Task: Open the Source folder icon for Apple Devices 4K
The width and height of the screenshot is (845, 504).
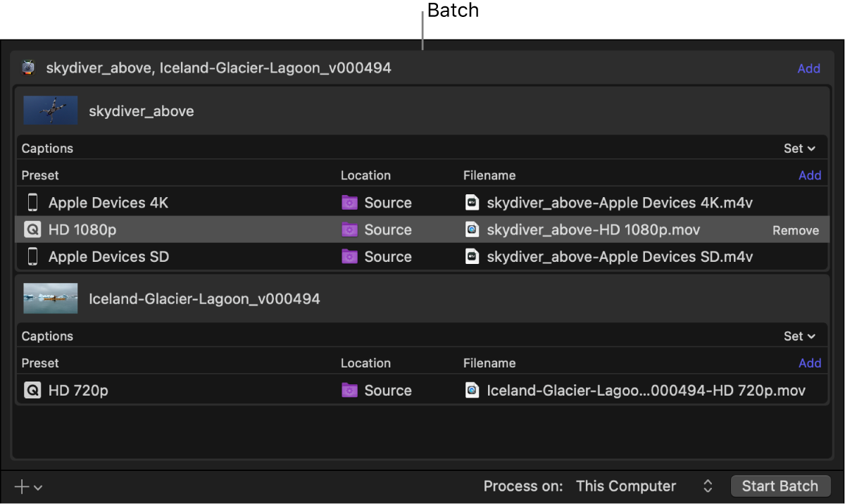Action: pyautogui.click(x=350, y=202)
